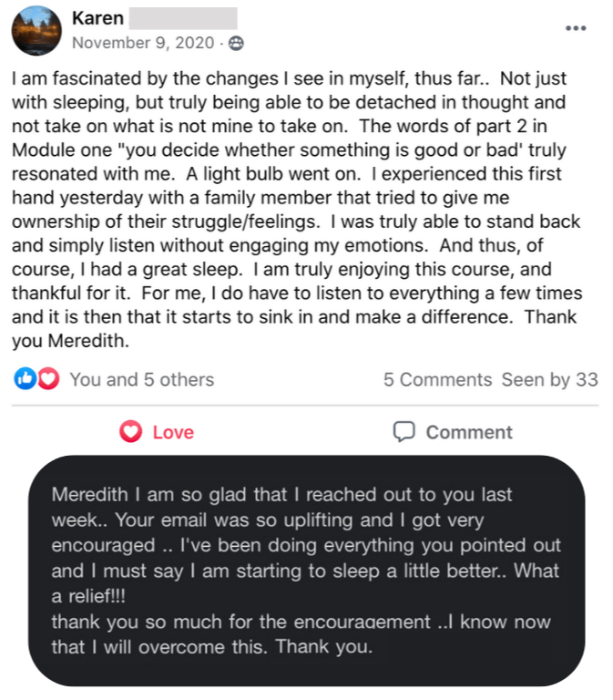Open the November 9, 2020 timestamp link
The width and height of the screenshot is (613, 700).
[144, 43]
